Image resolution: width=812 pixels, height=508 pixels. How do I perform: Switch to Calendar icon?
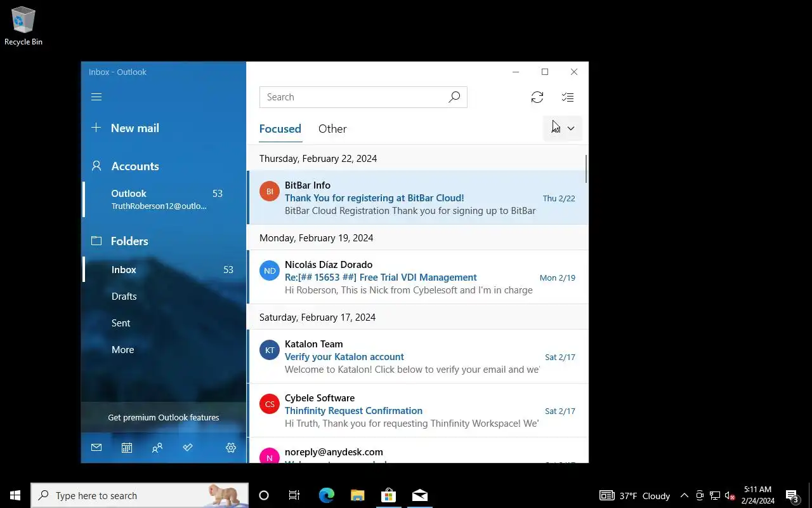tap(127, 448)
